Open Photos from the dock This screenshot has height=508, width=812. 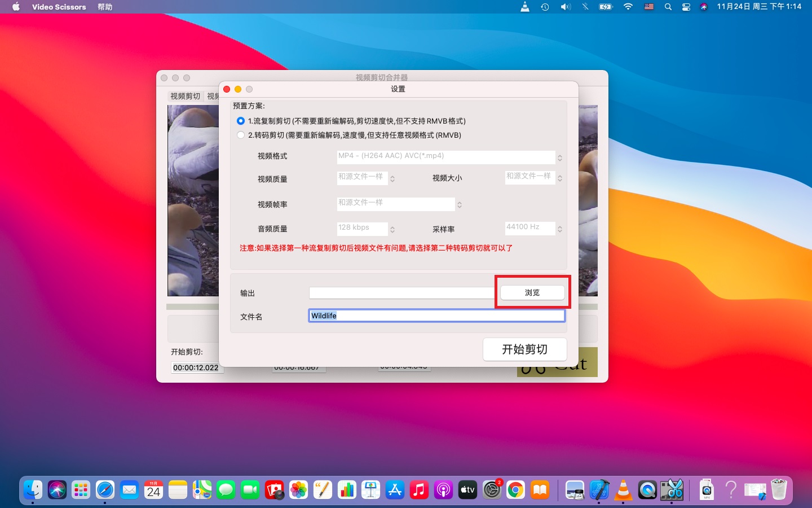(x=299, y=490)
